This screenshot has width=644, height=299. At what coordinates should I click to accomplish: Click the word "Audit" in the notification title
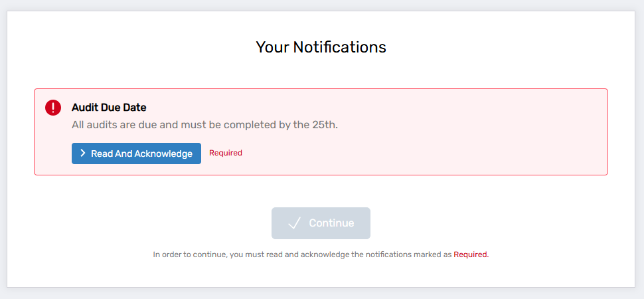(x=85, y=108)
